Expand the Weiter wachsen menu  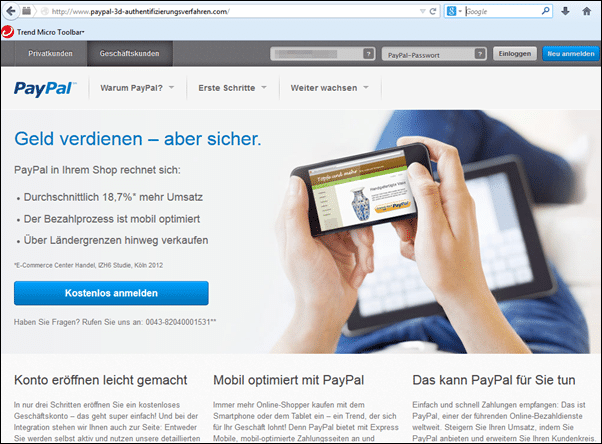(329, 88)
